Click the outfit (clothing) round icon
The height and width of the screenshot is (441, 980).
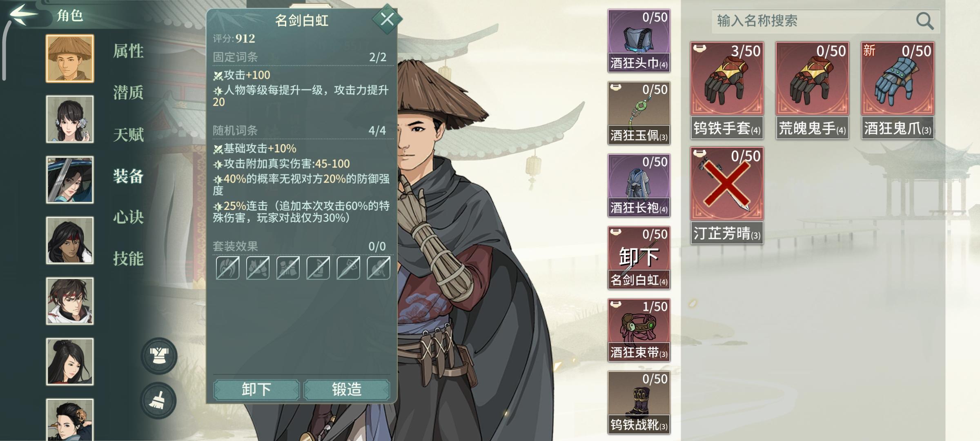pyautogui.click(x=159, y=356)
